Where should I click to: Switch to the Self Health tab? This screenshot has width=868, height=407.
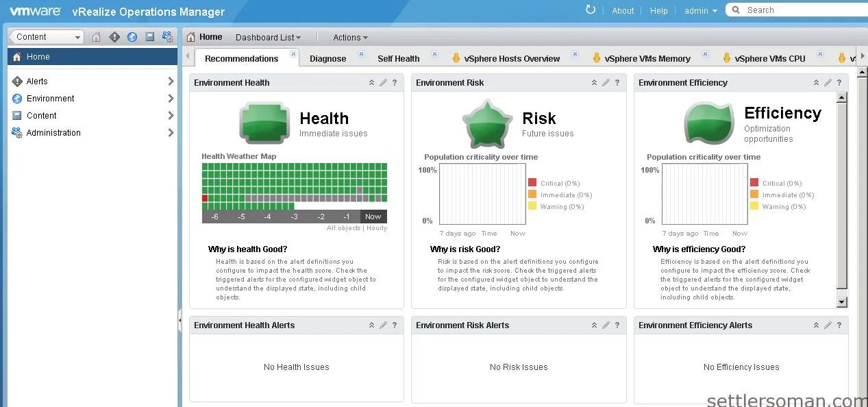398,58
